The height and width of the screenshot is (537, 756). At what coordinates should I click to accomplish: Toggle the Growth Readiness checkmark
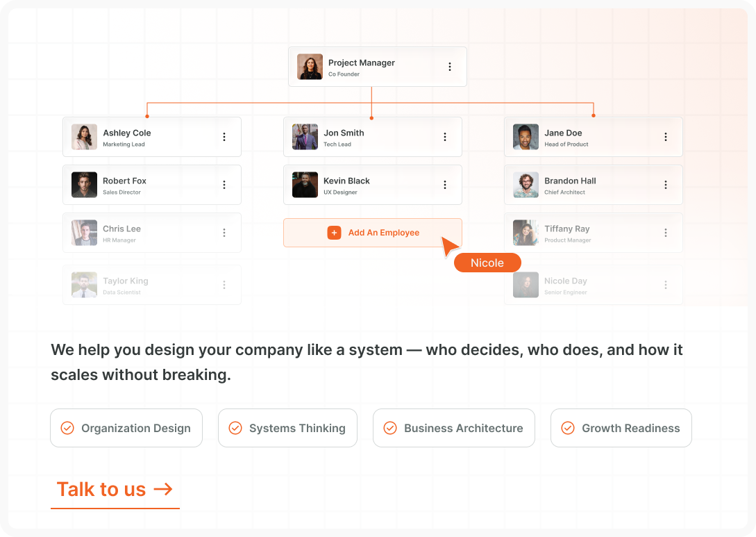pyautogui.click(x=568, y=428)
